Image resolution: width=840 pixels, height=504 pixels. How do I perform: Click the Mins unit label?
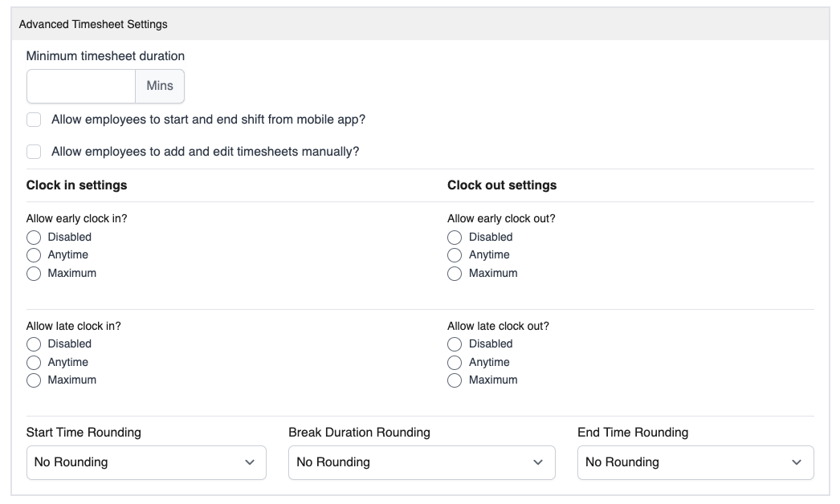pos(160,86)
